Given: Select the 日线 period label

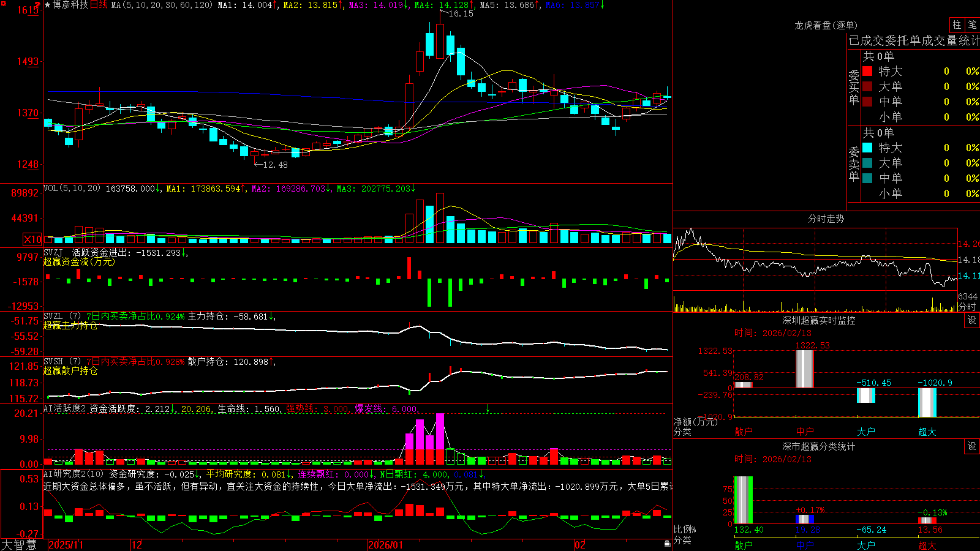Looking at the screenshot, I should click(99, 5).
